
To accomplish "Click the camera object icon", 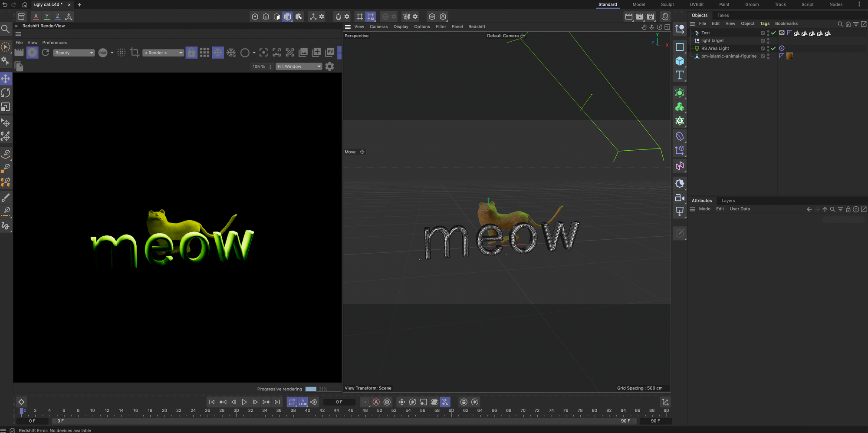I will 680,198.
